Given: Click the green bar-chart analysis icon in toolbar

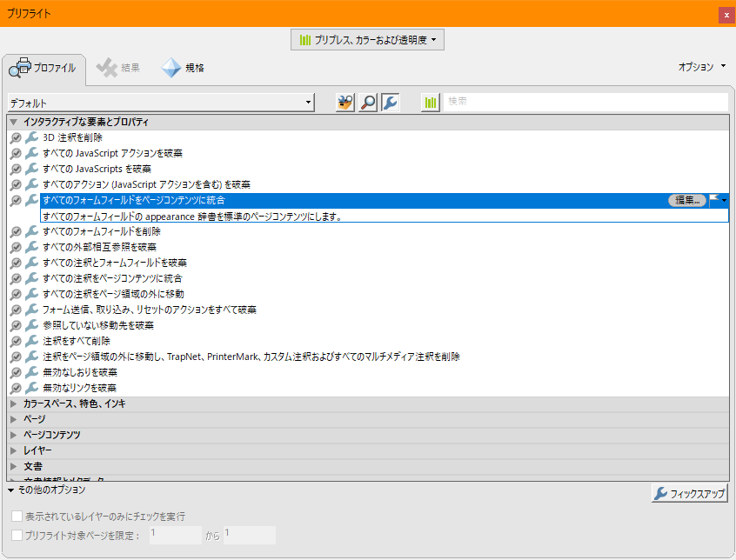Looking at the screenshot, I should (x=430, y=102).
